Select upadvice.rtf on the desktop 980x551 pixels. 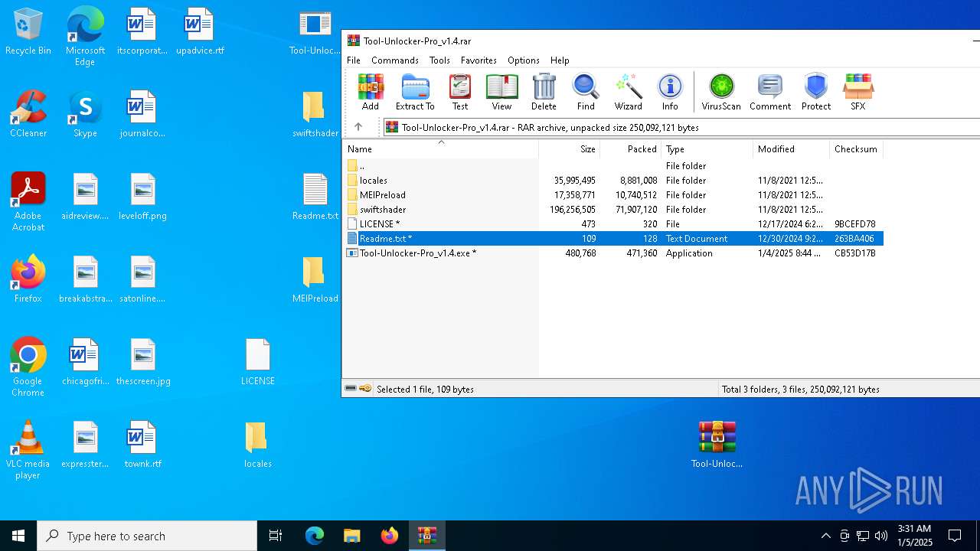pyautogui.click(x=200, y=32)
